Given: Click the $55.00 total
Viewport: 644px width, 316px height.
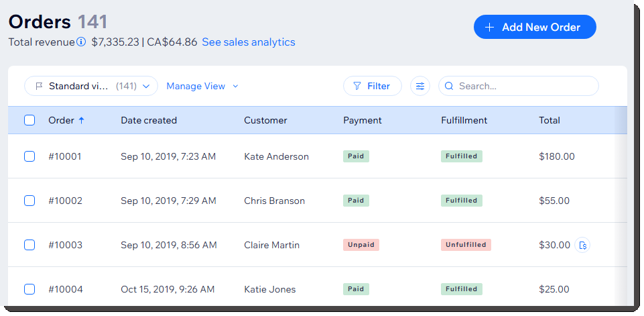Looking at the screenshot, I should 554,201.
